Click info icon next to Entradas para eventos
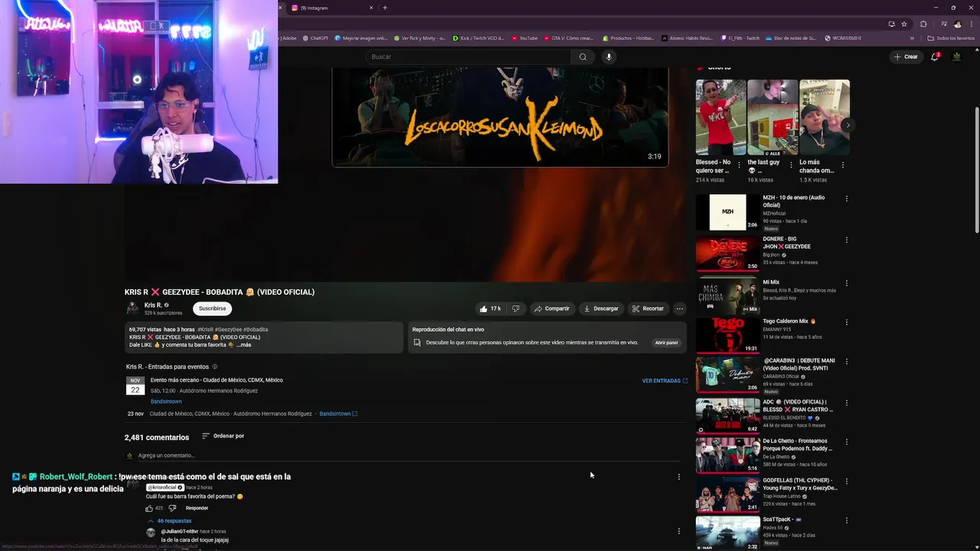 click(214, 367)
